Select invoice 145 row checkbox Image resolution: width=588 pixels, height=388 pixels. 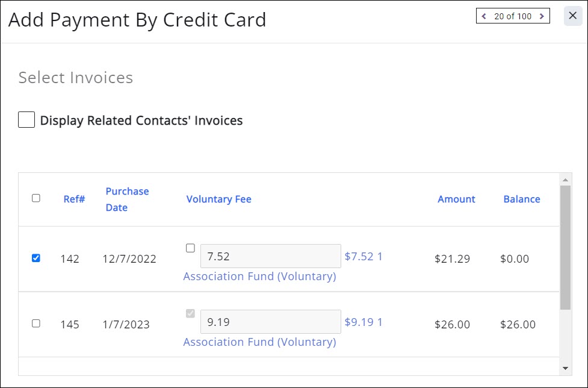(x=36, y=324)
